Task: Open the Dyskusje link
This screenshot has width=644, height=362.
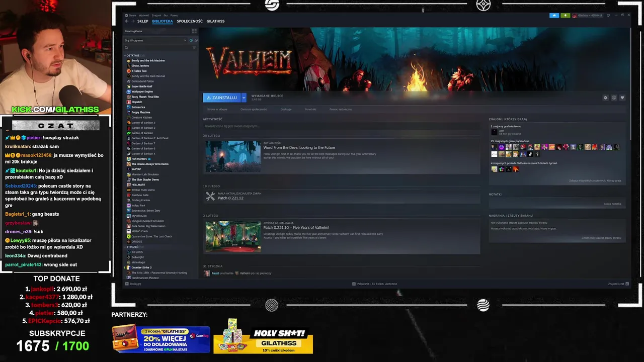Action: pyautogui.click(x=286, y=109)
